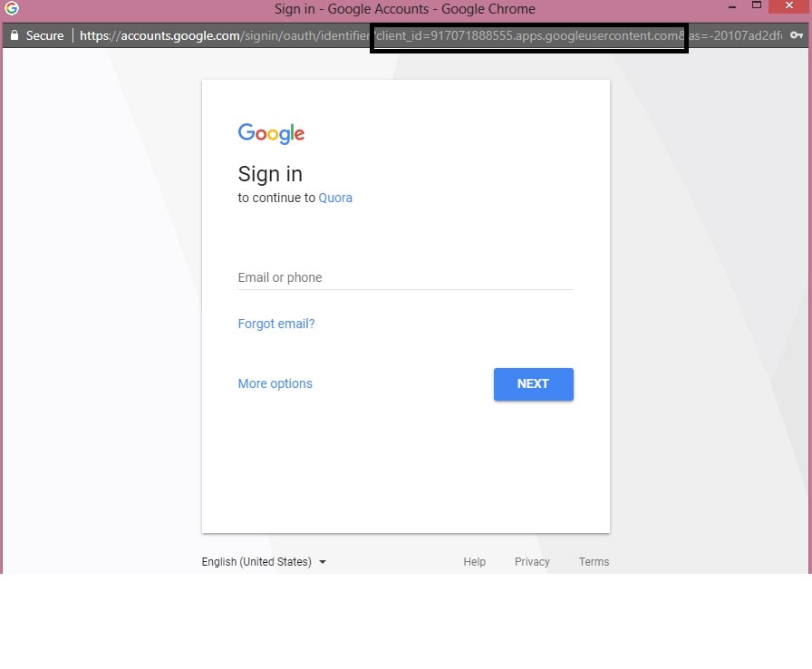The image size is (812, 669).
Task: Click the key icon in address bar
Action: [x=796, y=35]
